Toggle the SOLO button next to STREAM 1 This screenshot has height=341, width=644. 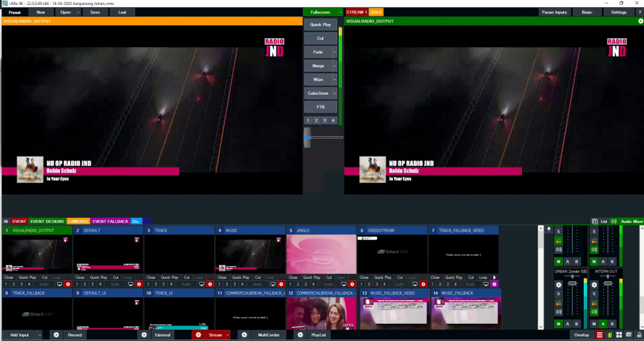(375, 13)
